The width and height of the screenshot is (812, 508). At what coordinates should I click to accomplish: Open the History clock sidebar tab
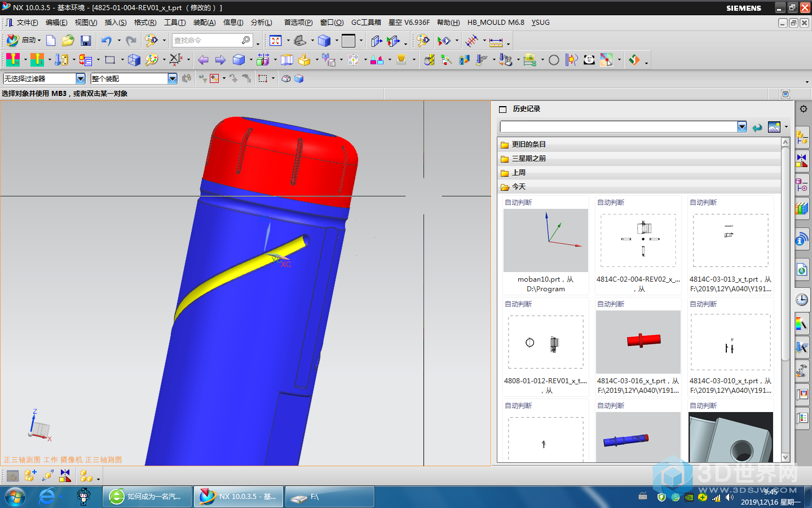point(802,300)
